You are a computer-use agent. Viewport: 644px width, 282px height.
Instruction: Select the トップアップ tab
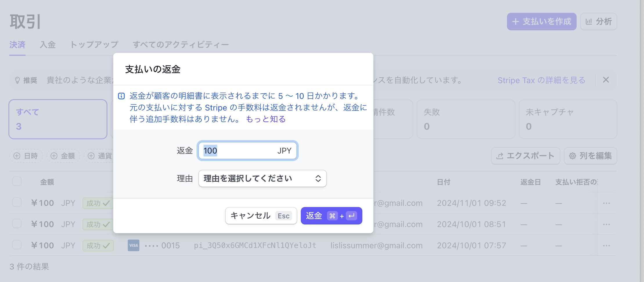click(94, 44)
